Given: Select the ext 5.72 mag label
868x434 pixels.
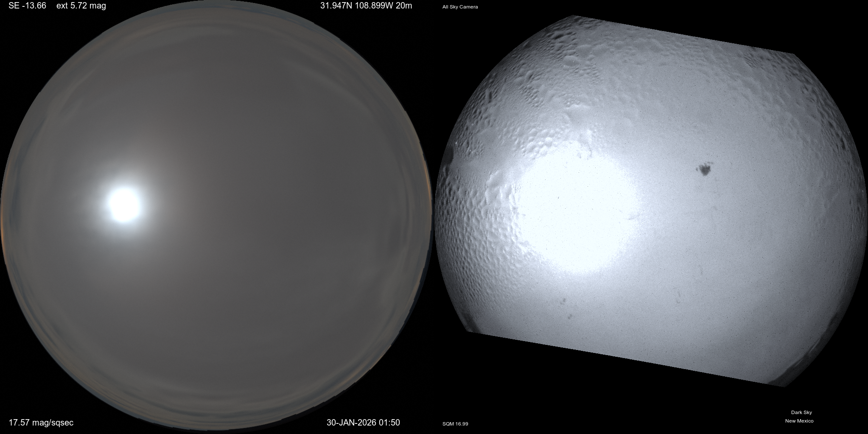Looking at the screenshot, I should pos(81,6).
